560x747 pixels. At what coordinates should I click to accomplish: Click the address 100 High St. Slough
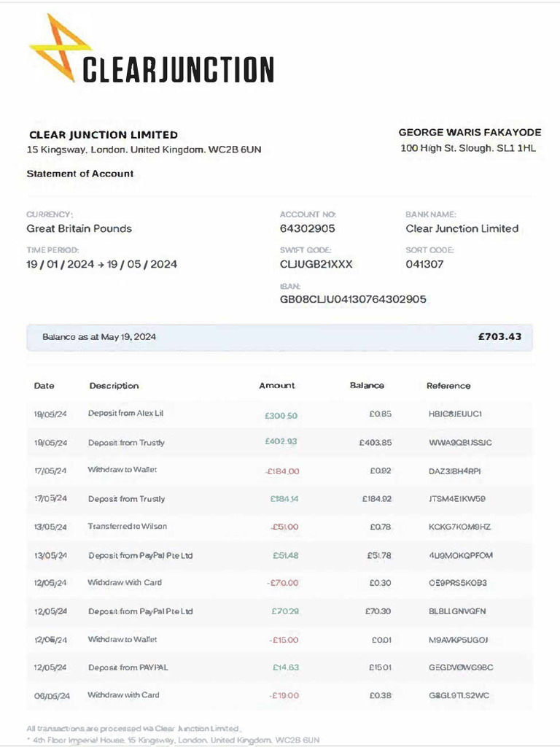click(468, 148)
